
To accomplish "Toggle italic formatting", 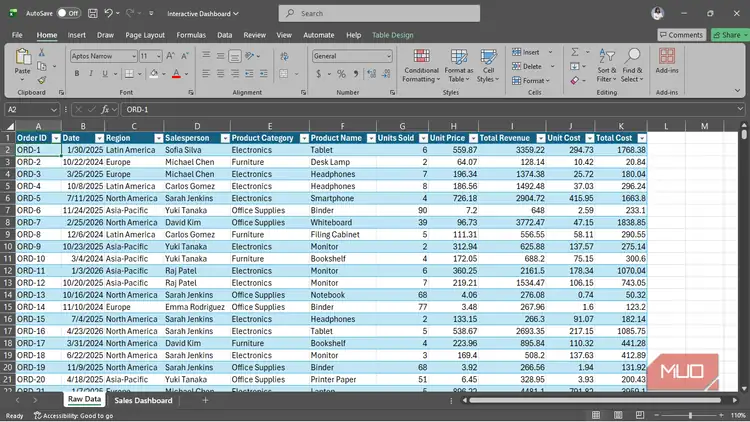I will click(x=90, y=74).
